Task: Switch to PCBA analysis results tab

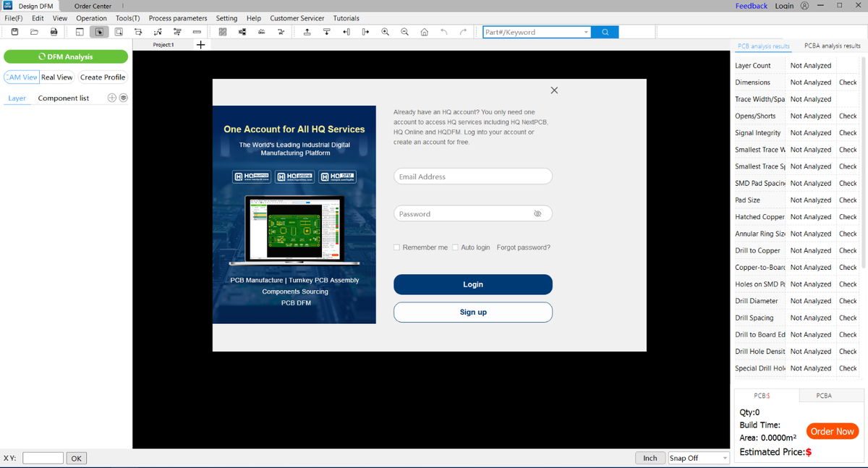Action: (832, 46)
